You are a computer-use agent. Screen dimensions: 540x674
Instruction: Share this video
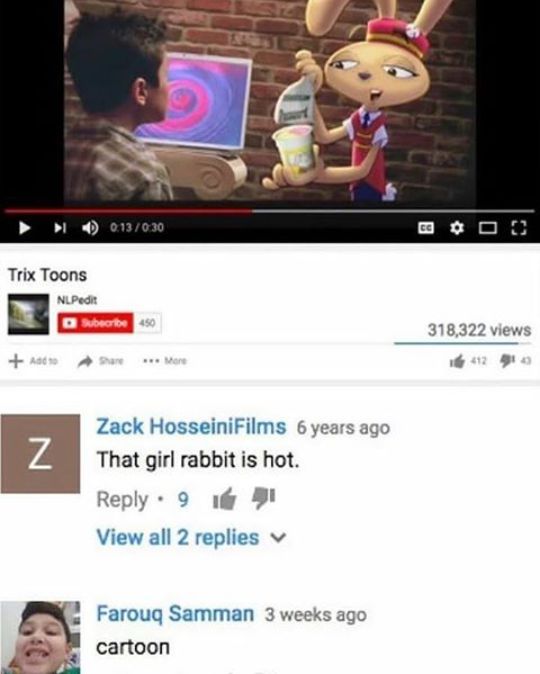[x=100, y=361]
